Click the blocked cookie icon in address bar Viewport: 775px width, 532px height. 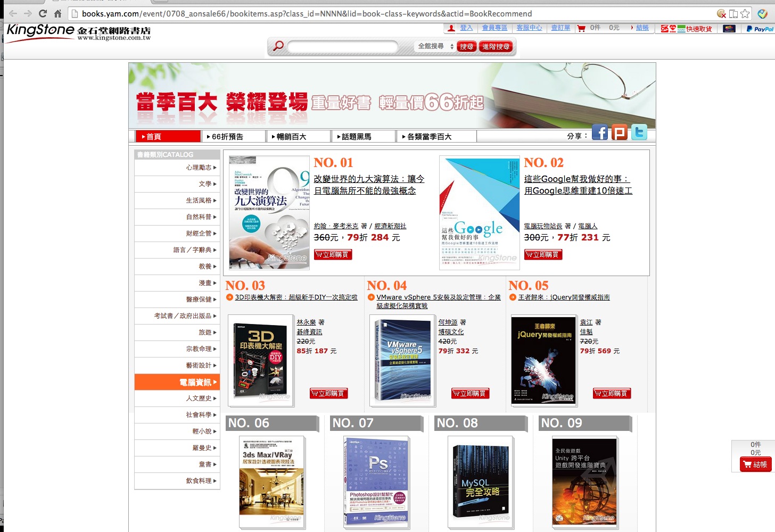(721, 13)
